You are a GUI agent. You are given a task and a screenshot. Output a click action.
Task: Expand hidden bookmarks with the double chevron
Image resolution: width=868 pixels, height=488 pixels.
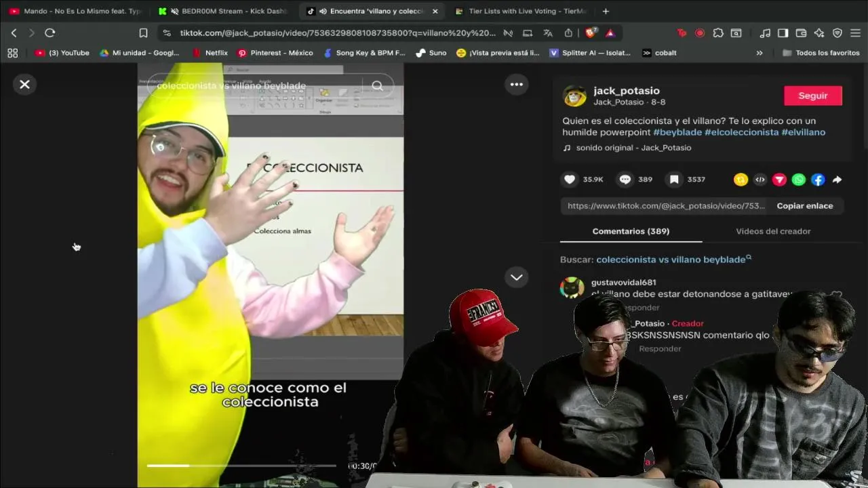click(x=759, y=53)
